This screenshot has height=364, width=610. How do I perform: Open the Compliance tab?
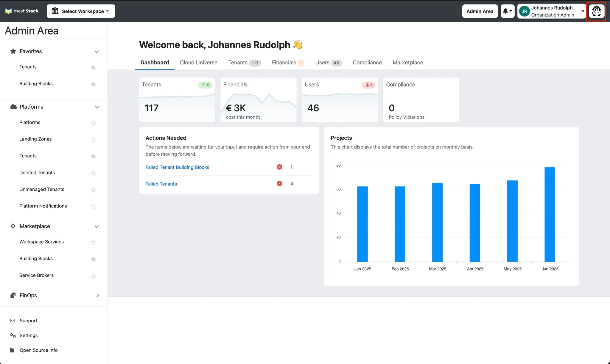[x=367, y=63]
